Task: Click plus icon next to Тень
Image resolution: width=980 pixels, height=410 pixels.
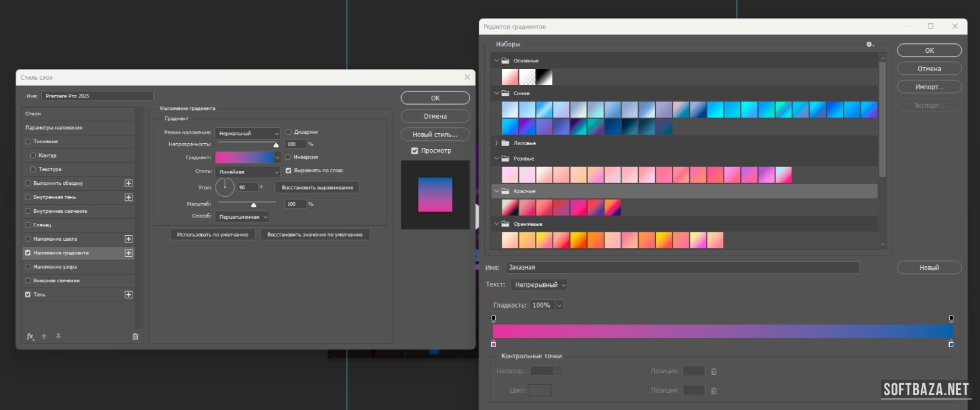Action: click(x=128, y=295)
